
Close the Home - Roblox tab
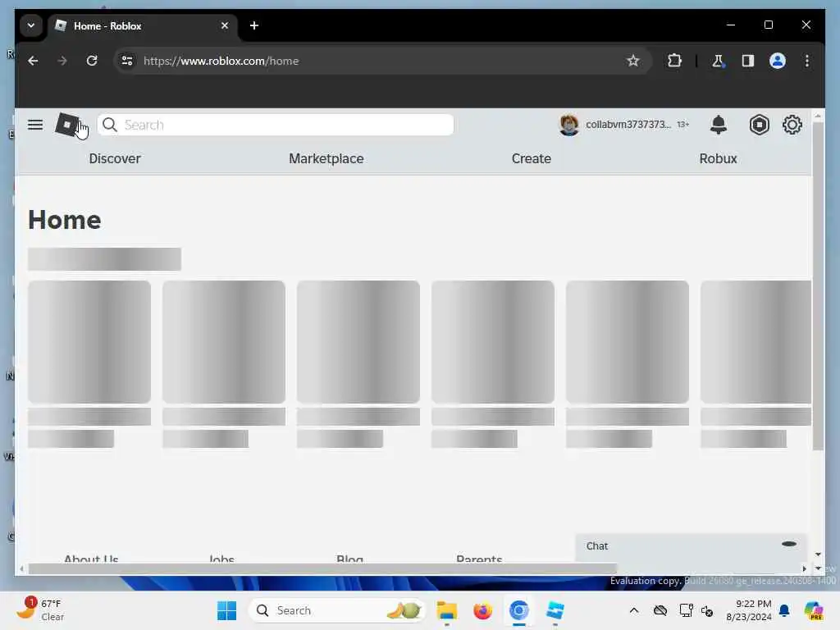[225, 25]
